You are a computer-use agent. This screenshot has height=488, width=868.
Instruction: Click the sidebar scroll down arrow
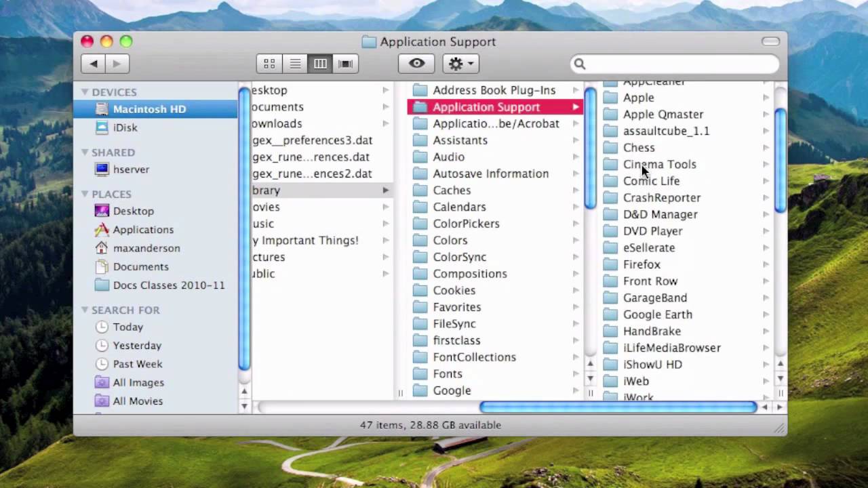pos(244,406)
